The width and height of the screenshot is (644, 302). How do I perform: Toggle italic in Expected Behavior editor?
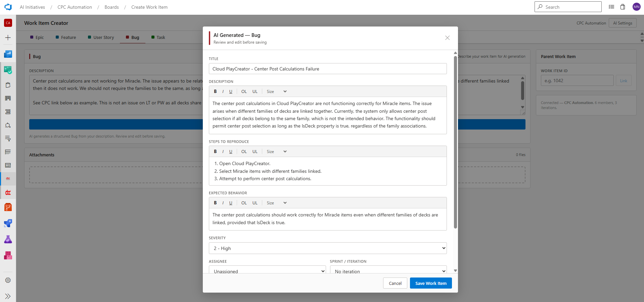223,203
